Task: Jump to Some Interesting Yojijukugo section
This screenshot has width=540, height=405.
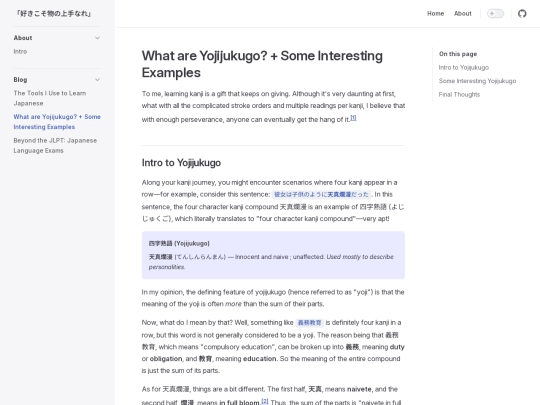Action: (477, 81)
